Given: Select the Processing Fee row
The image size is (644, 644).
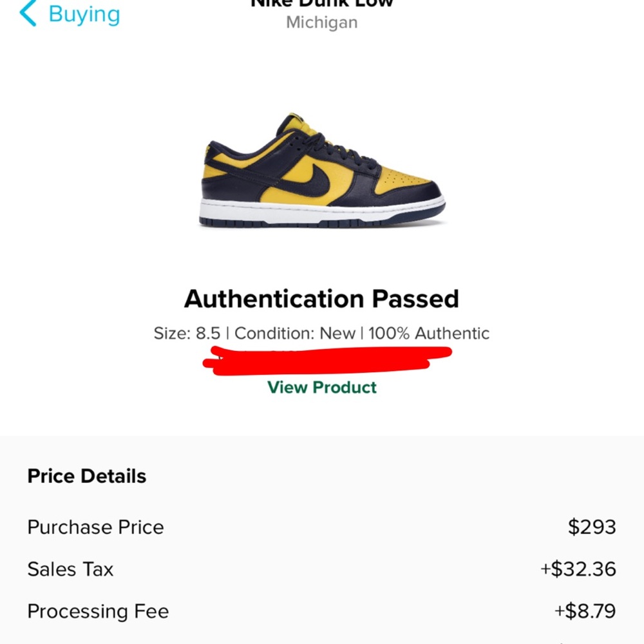Looking at the screenshot, I should click(x=97, y=611).
